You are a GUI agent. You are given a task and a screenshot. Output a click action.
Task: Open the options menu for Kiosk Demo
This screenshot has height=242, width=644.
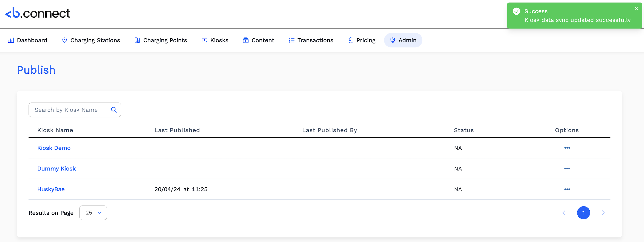567,148
